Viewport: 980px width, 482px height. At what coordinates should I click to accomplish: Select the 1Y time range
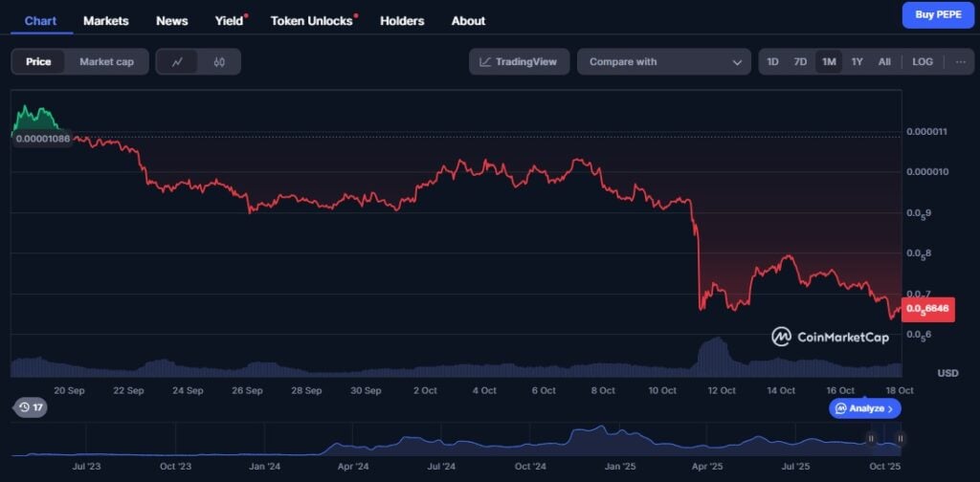pyautogui.click(x=857, y=62)
